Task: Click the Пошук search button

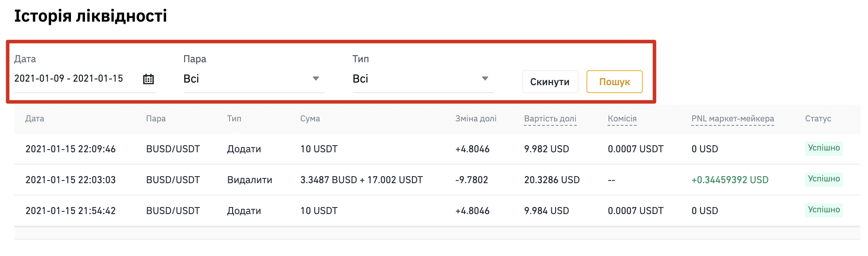Action: (614, 82)
